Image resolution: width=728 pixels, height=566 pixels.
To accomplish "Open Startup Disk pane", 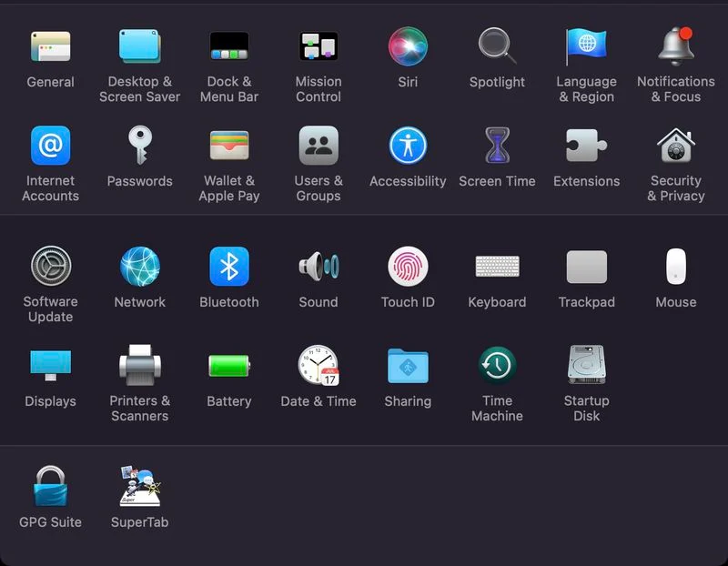I will point(586,365).
